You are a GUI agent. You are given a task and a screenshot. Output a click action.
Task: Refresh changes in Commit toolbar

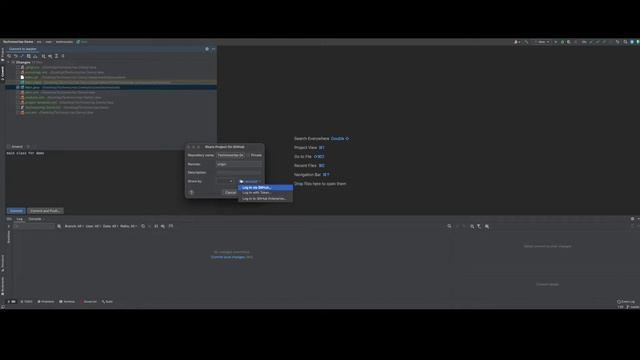coord(9,56)
